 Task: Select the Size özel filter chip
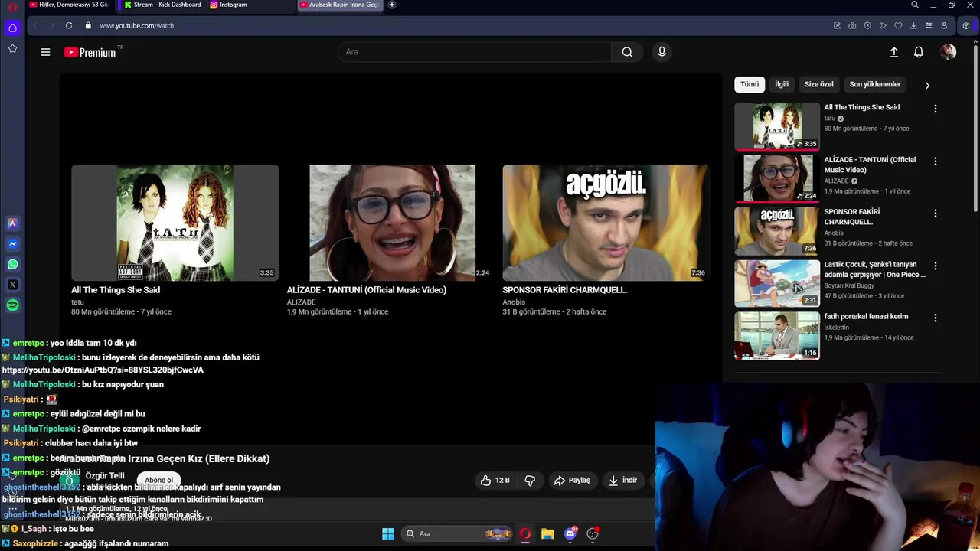click(x=818, y=84)
